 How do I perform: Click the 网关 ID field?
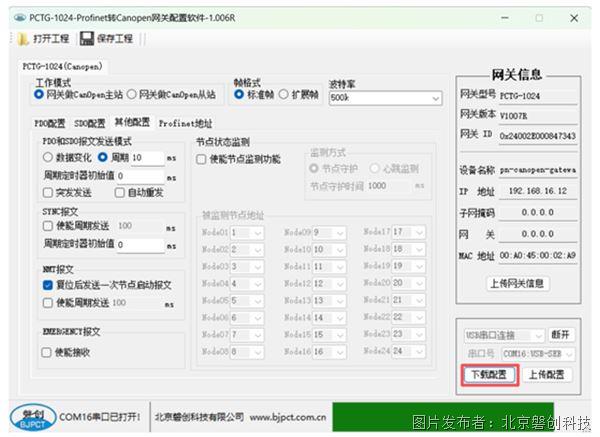click(538, 136)
